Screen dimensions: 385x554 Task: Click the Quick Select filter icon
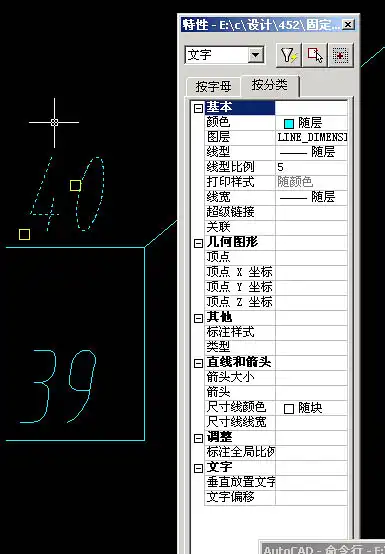[x=289, y=55]
